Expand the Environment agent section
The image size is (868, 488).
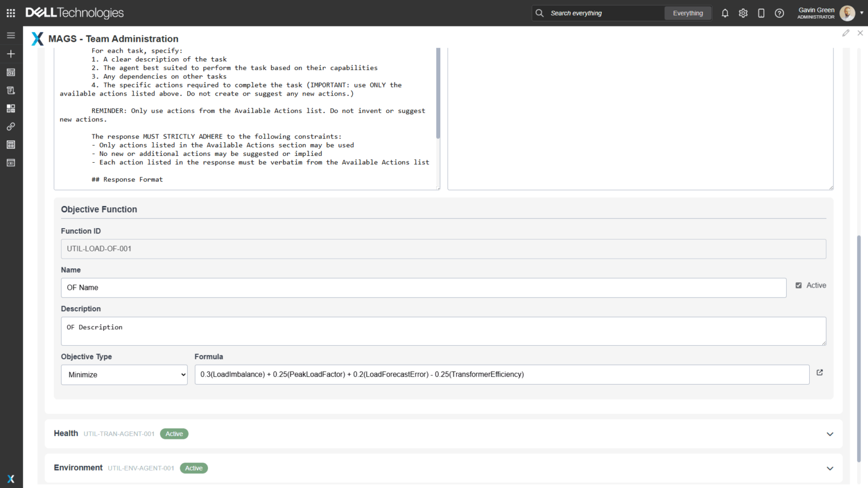coord(830,468)
